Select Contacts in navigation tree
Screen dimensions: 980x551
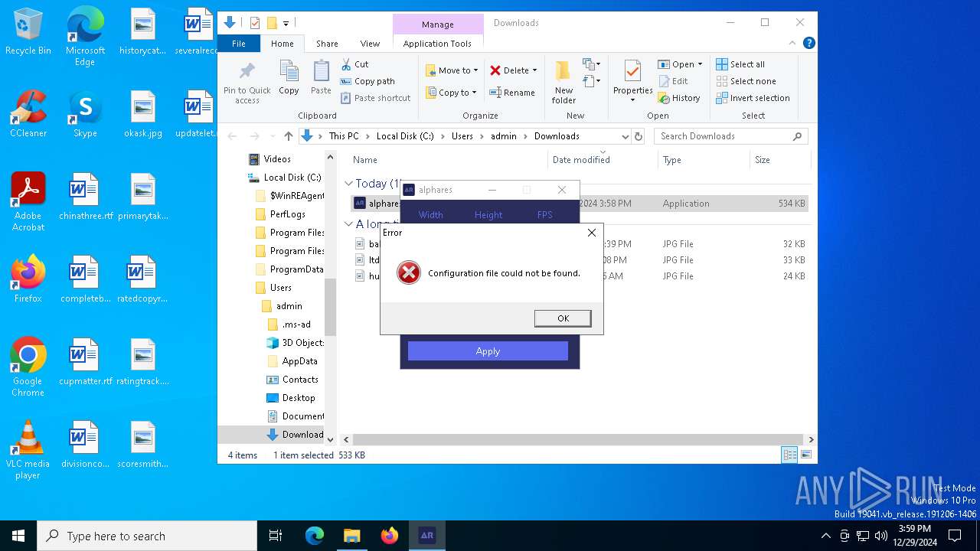coord(300,380)
